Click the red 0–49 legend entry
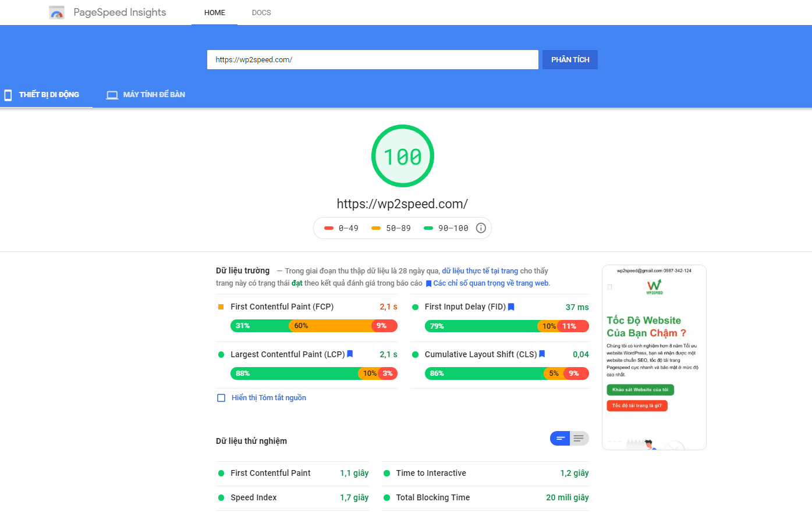 342,228
